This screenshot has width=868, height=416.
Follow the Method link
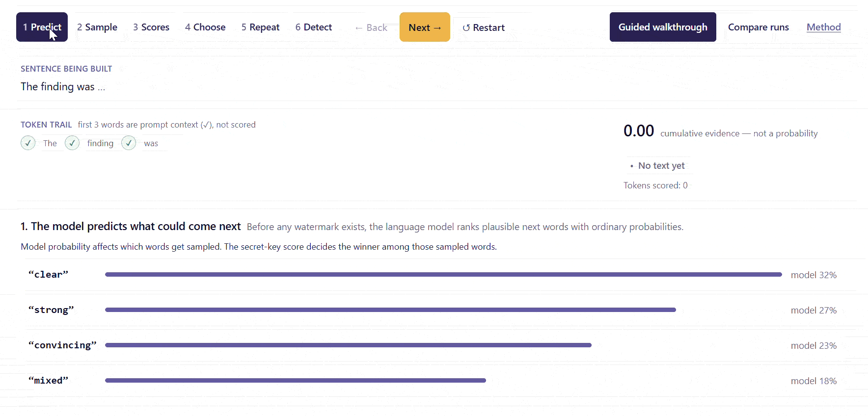pos(824,27)
